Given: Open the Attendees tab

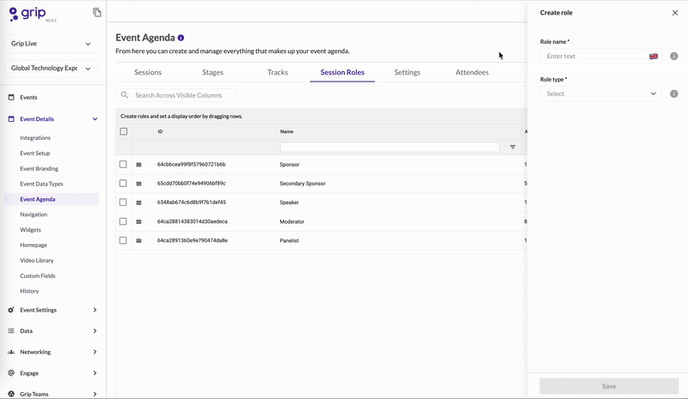Looking at the screenshot, I should 472,72.
